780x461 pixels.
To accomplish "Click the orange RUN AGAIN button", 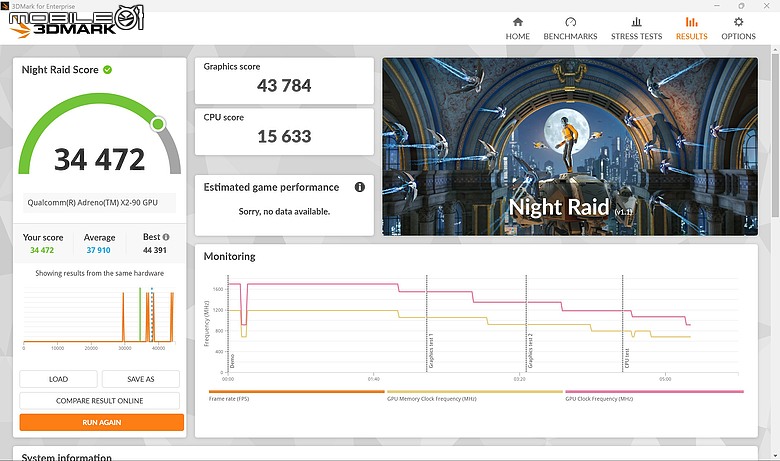I will tap(101, 422).
